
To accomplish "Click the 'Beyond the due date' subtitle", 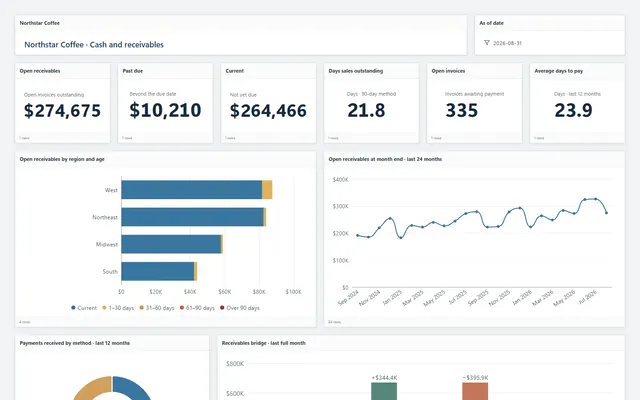I will (x=153, y=94).
